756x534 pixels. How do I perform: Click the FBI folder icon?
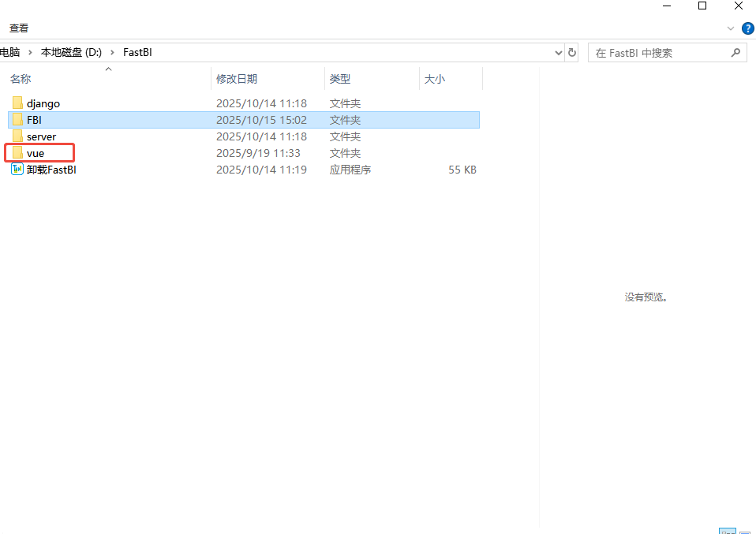click(17, 120)
